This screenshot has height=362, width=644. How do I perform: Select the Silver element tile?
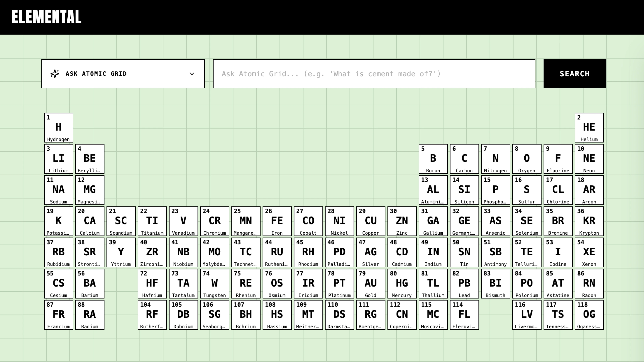click(x=371, y=252)
